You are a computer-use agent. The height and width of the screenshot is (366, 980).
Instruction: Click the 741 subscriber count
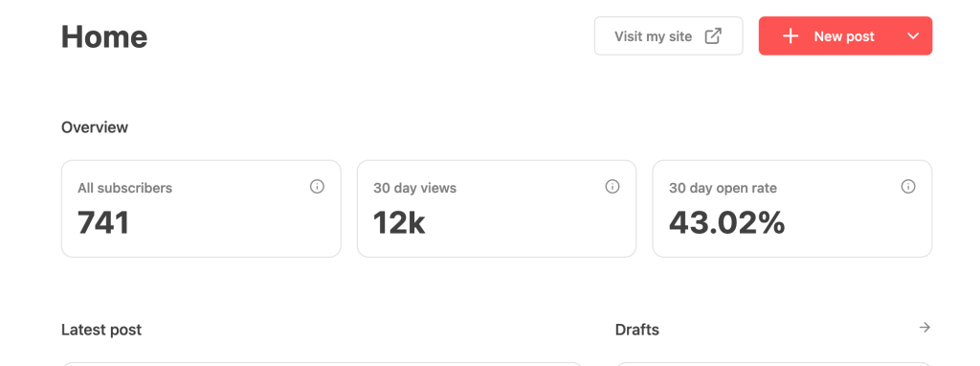click(x=103, y=222)
